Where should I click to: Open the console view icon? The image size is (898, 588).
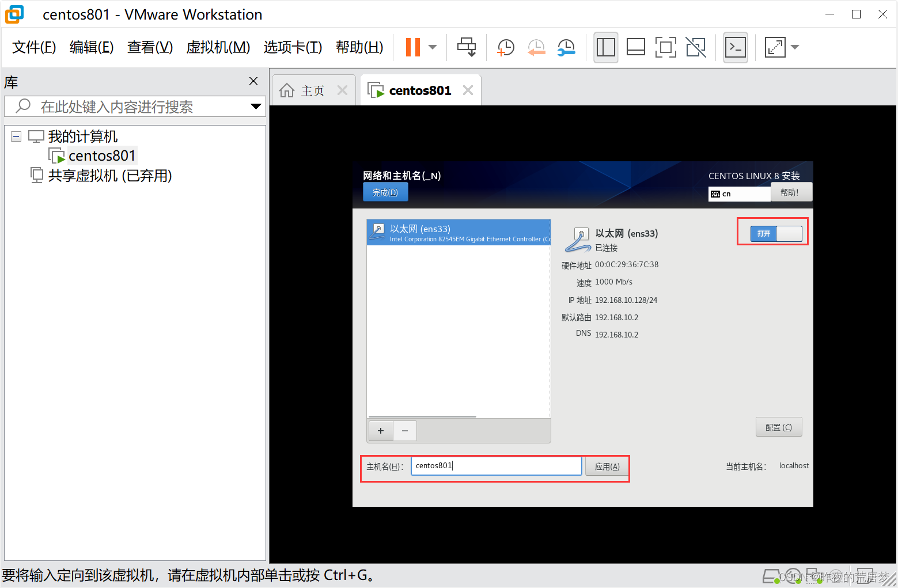(736, 47)
